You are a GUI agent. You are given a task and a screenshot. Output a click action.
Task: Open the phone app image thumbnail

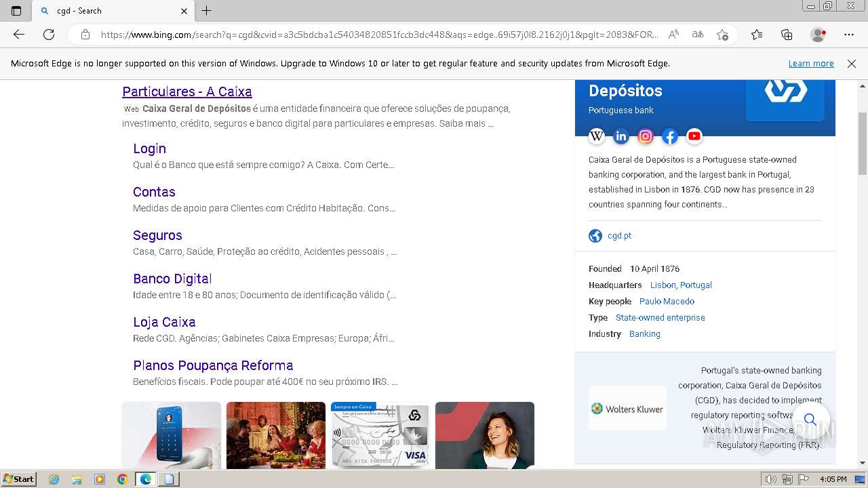(172, 435)
